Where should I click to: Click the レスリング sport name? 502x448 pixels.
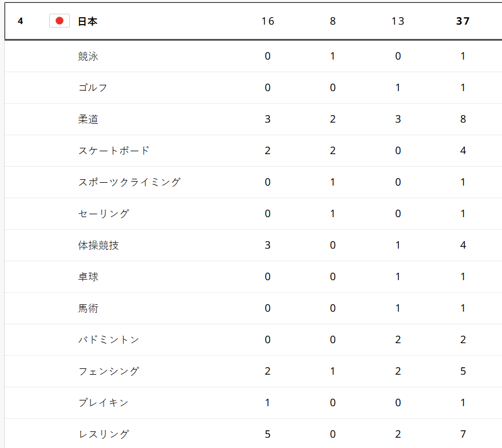104,434
